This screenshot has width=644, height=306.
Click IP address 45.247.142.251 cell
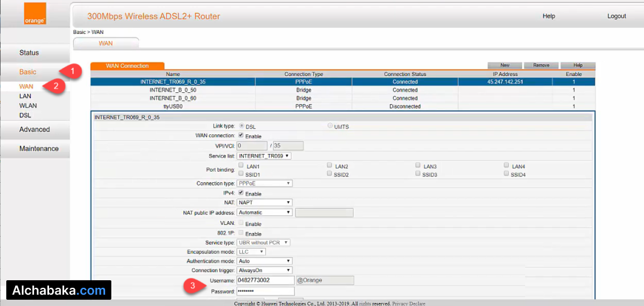click(505, 82)
